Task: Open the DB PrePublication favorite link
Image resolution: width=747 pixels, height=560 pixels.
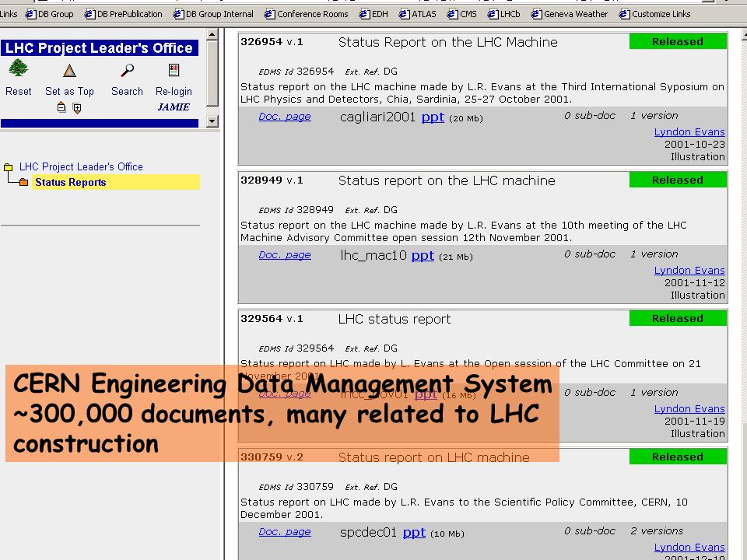Action: pyautogui.click(x=130, y=14)
